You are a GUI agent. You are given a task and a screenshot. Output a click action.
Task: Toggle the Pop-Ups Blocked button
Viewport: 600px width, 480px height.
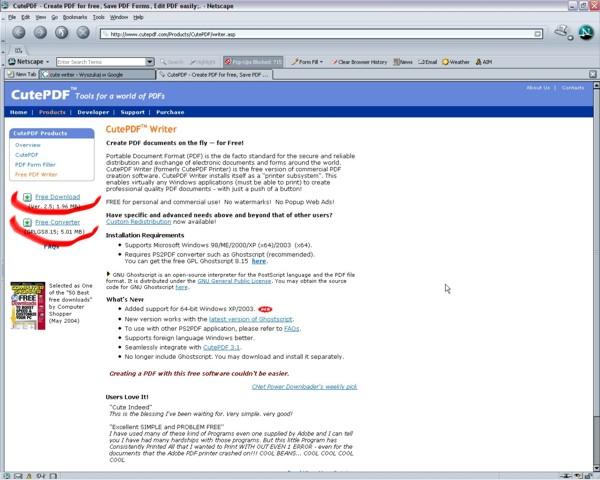click(x=253, y=62)
